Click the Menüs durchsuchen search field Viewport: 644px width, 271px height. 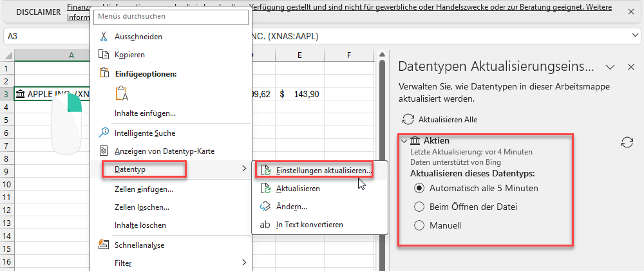tap(171, 17)
